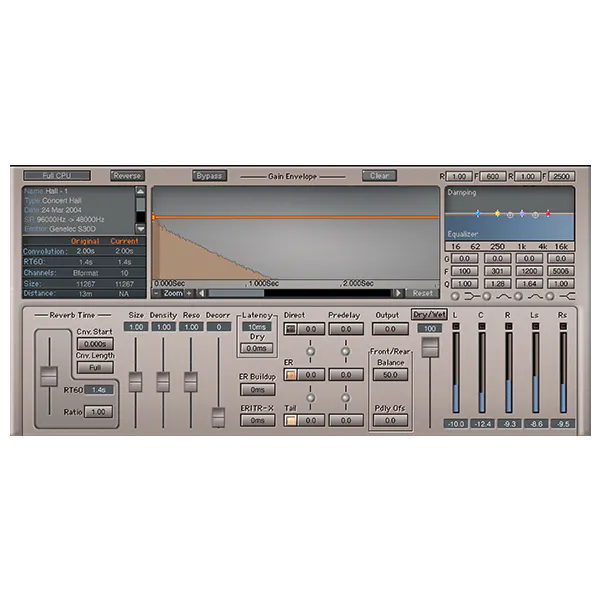Reset the L channel clip LED

[455, 326]
